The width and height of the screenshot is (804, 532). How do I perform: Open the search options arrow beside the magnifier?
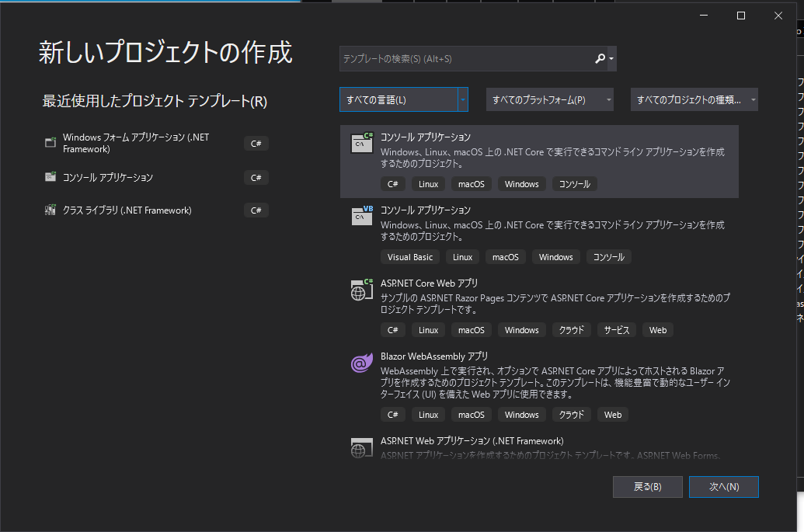coord(611,58)
